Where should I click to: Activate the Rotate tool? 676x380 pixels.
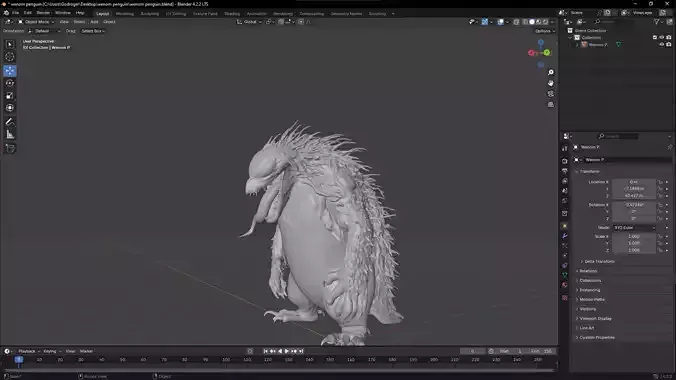(x=9, y=83)
